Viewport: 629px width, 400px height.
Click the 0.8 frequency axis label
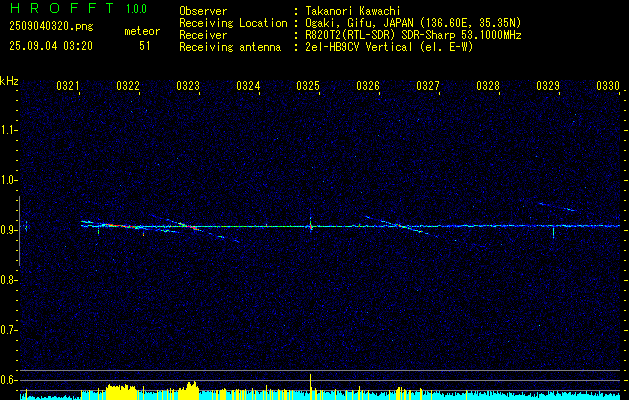(x=8, y=280)
